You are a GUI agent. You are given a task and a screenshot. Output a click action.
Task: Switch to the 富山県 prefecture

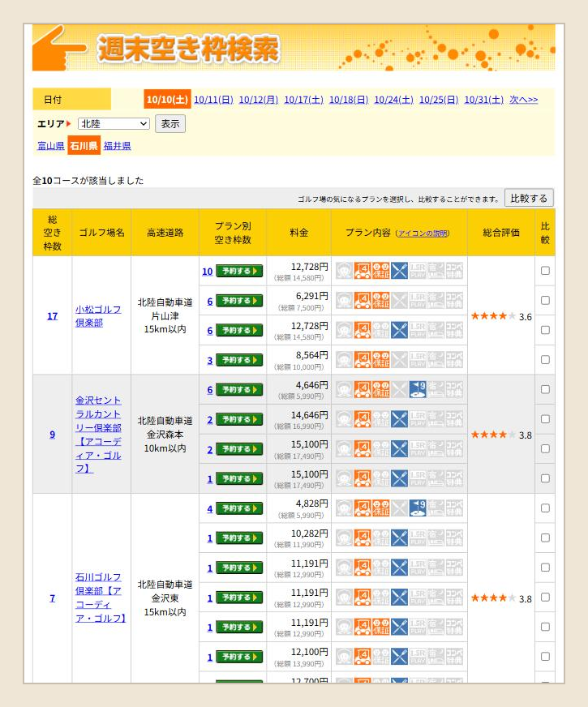pyautogui.click(x=50, y=146)
